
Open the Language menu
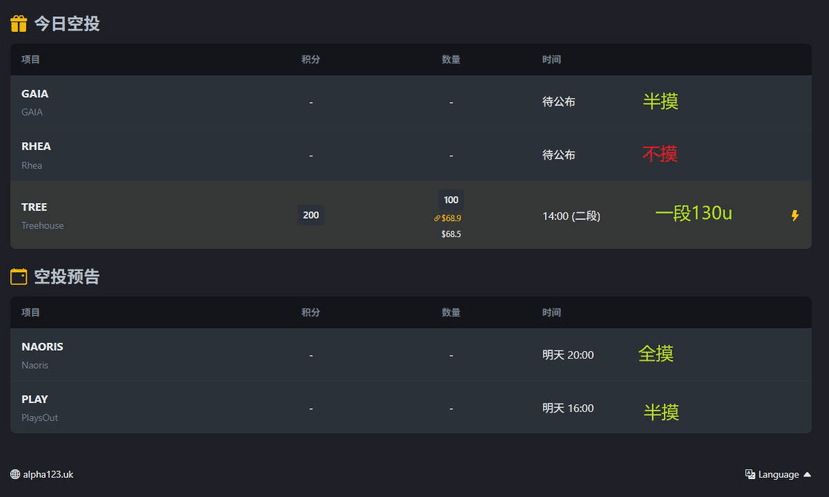[778, 474]
